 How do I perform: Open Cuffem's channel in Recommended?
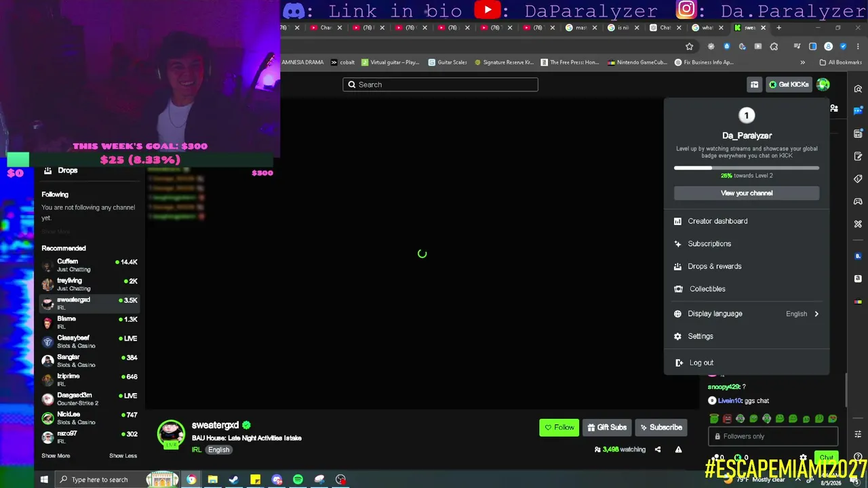(x=90, y=265)
